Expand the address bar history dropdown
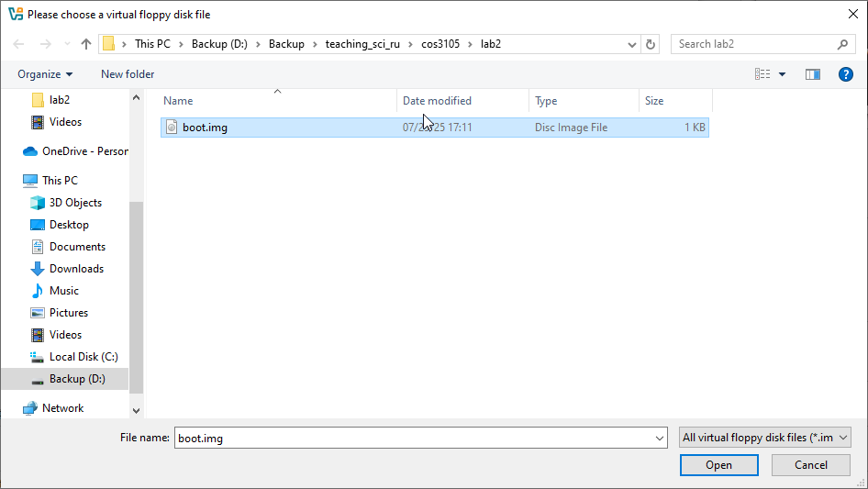The image size is (868, 489). pos(631,44)
